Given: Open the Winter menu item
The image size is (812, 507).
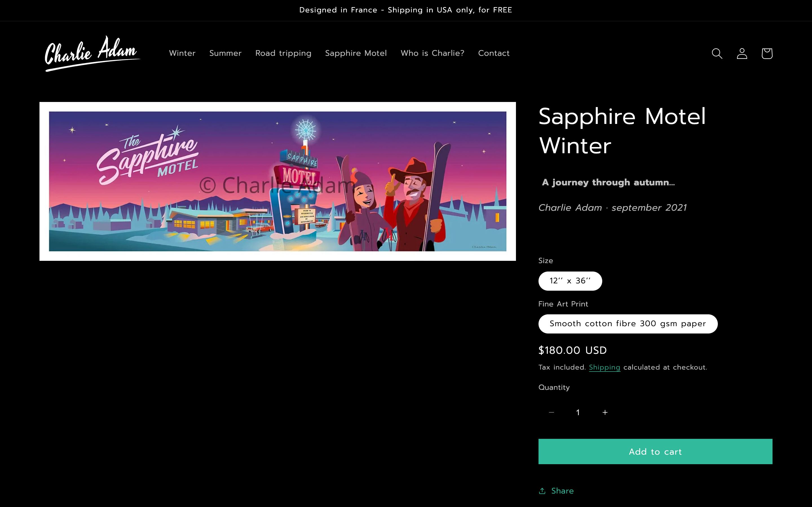Looking at the screenshot, I should (182, 53).
